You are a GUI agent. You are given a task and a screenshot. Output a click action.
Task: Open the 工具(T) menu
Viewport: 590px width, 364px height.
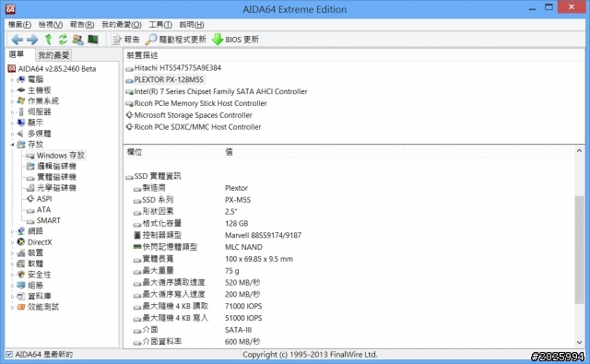click(x=160, y=25)
